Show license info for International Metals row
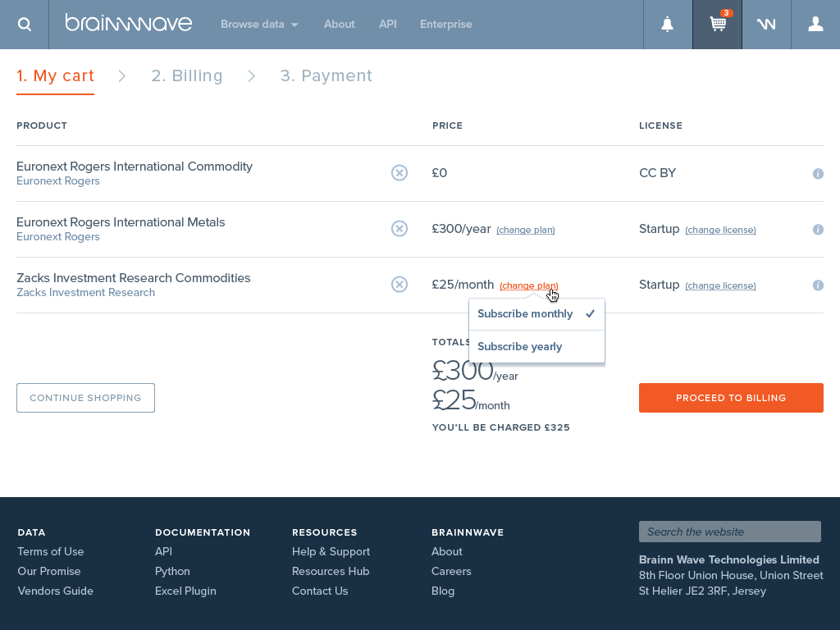 point(818,230)
